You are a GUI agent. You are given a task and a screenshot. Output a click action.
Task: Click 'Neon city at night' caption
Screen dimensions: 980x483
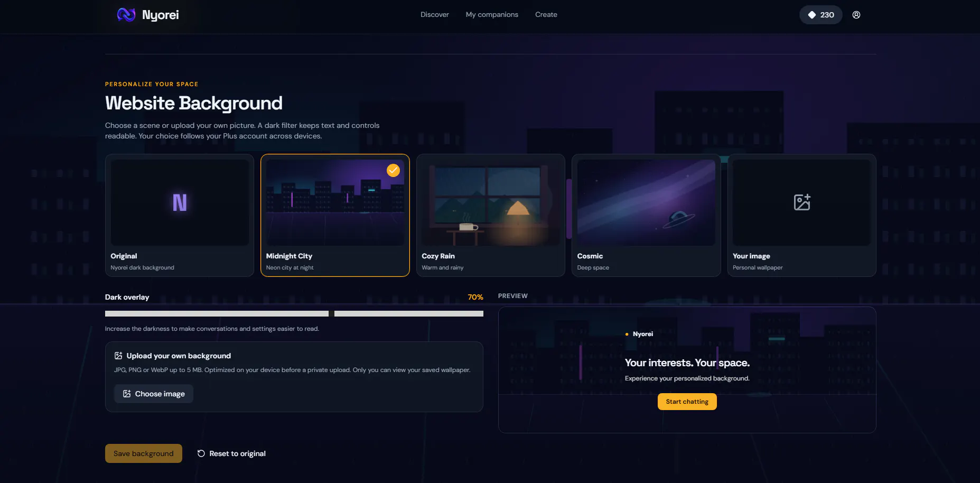290,267
